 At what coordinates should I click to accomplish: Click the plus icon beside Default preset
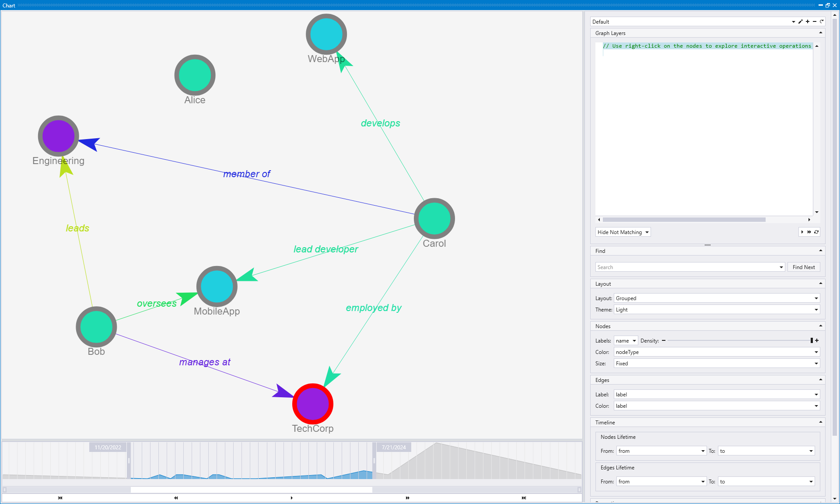pos(808,21)
